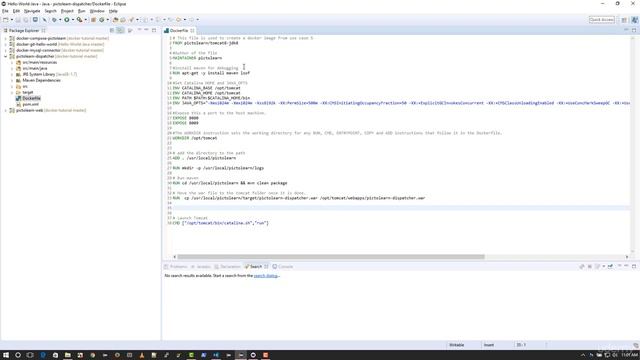Click the Pin Search view icon
640x360 pixels.
click(610, 267)
